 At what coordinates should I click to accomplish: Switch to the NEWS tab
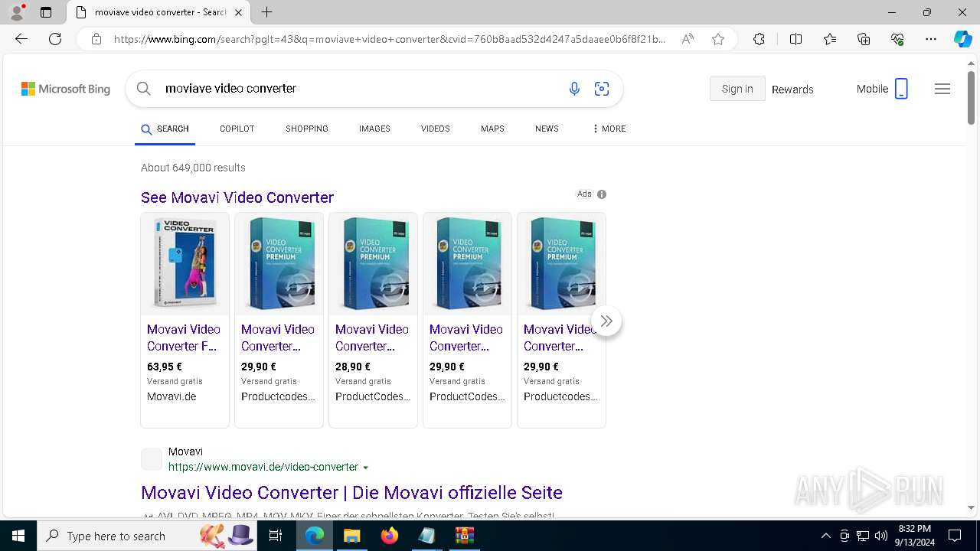click(547, 129)
